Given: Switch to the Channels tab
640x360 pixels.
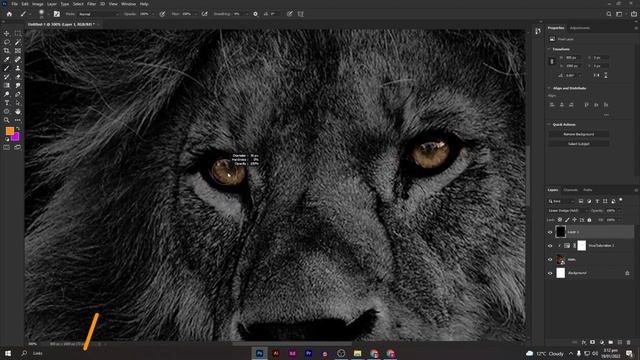Looking at the screenshot, I should tap(571, 190).
